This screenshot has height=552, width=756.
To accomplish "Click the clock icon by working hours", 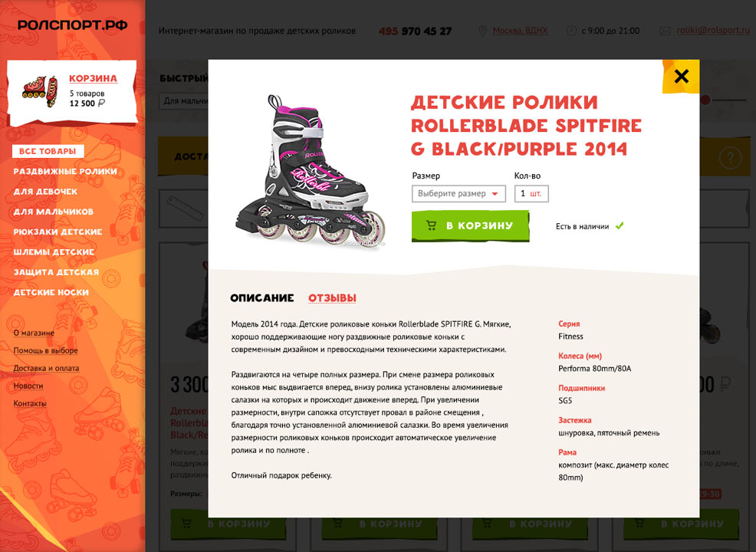I will point(571,31).
